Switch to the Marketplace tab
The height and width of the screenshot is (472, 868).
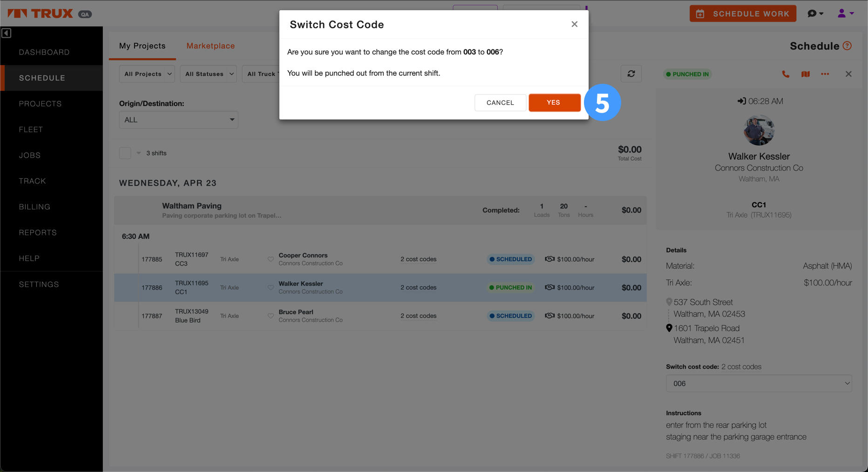pyautogui.click(x=210, y=46)
